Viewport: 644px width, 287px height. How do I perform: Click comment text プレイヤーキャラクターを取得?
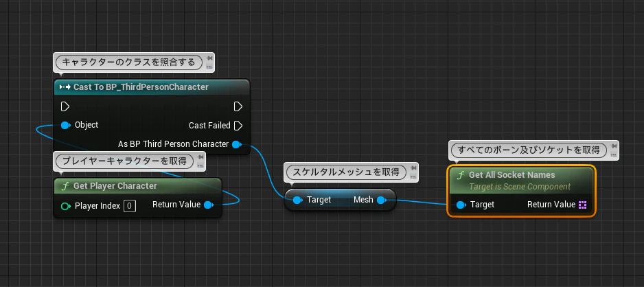(x=124, y=161)
